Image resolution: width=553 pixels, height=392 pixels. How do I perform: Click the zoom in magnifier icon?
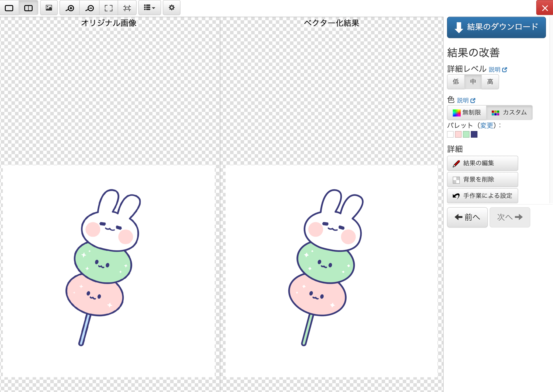pyautogui.click(x=70, y=8)
